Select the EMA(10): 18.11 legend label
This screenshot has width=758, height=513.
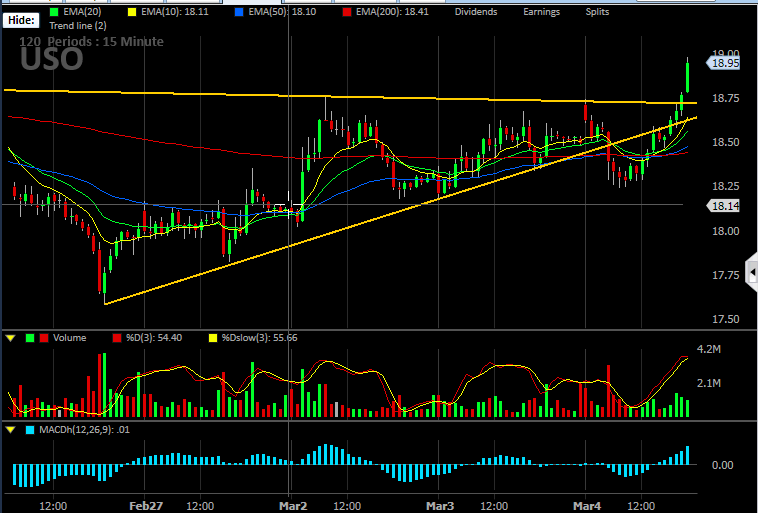[175, 12]
